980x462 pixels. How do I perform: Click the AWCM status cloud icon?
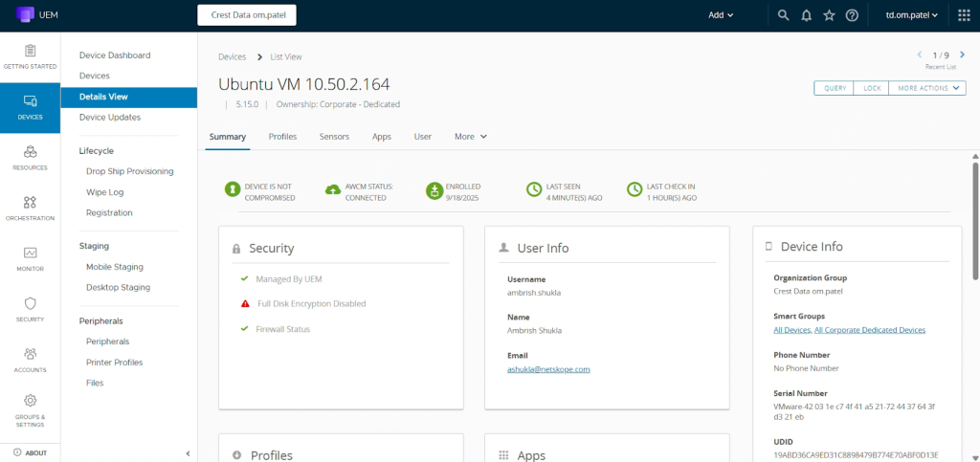[333, 189]
